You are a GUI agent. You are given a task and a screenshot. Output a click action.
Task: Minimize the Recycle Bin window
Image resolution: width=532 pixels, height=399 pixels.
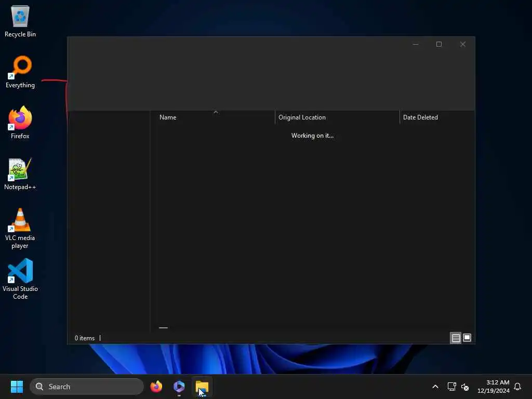click(x=416, y=44)
